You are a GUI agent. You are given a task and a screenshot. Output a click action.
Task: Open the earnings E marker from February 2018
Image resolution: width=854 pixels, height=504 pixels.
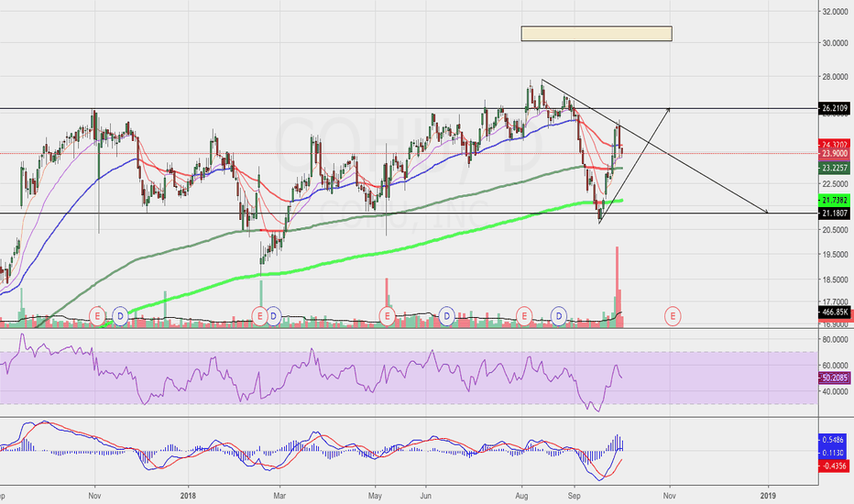(260, 316)
